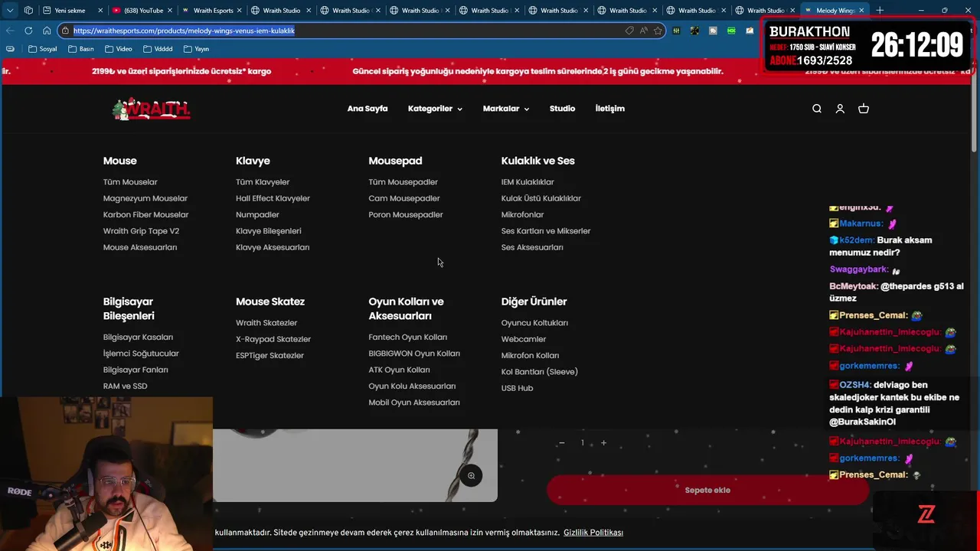Zoom the product image with magnifier icon
Image resolution: width=980 pixels, height=551 pixels.
coord(471,475)
